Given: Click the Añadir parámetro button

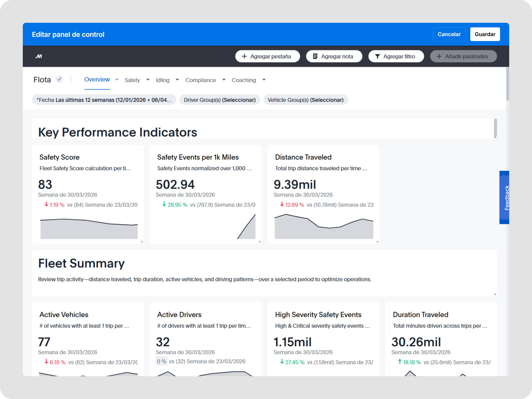Looking at the screenshot, I should 463,56.
